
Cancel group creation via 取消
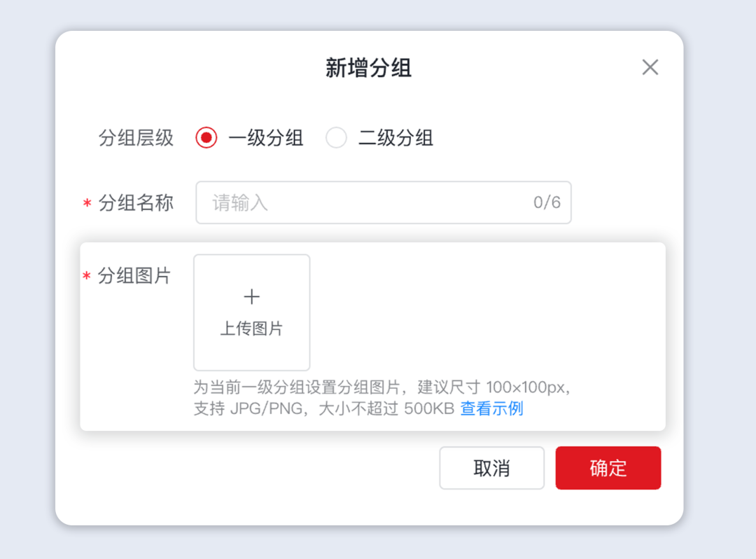(491, 467)
